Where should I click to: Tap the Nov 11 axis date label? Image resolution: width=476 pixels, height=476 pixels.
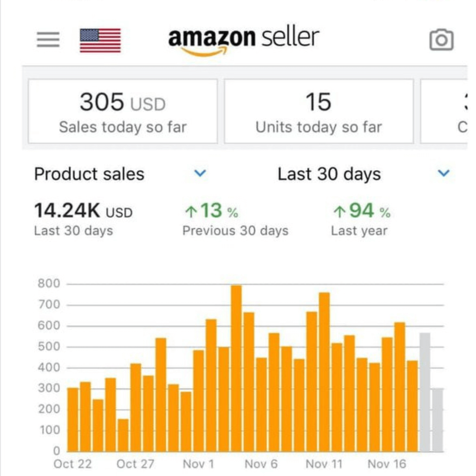pos(324,464)
